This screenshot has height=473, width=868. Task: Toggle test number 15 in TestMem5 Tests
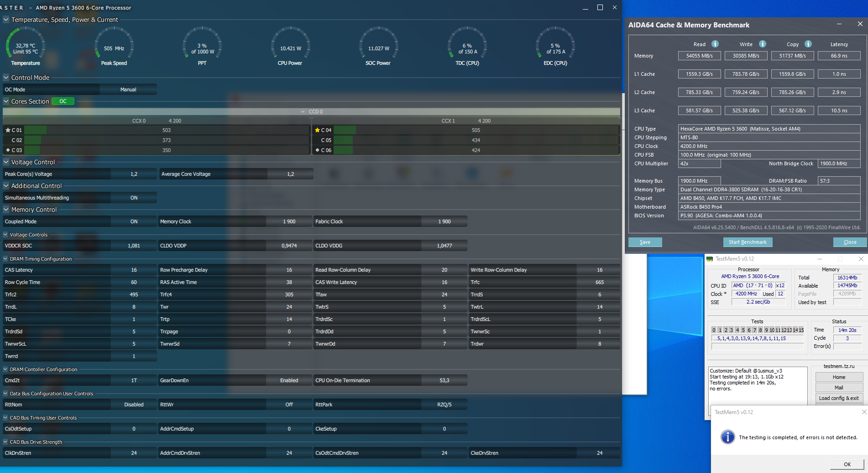pos(801,330)
